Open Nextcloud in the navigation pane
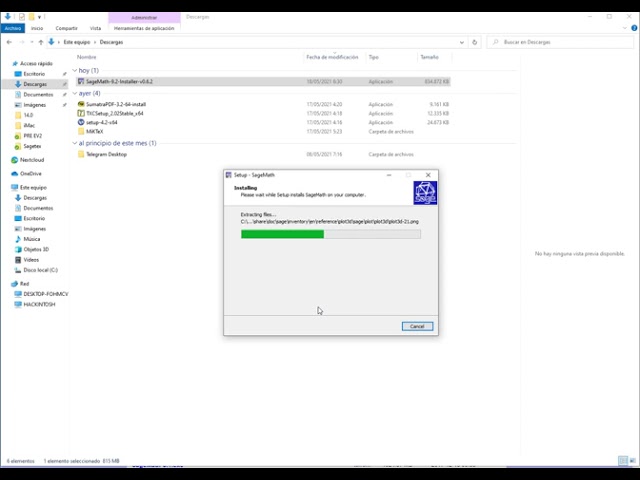 coord(32,160)
